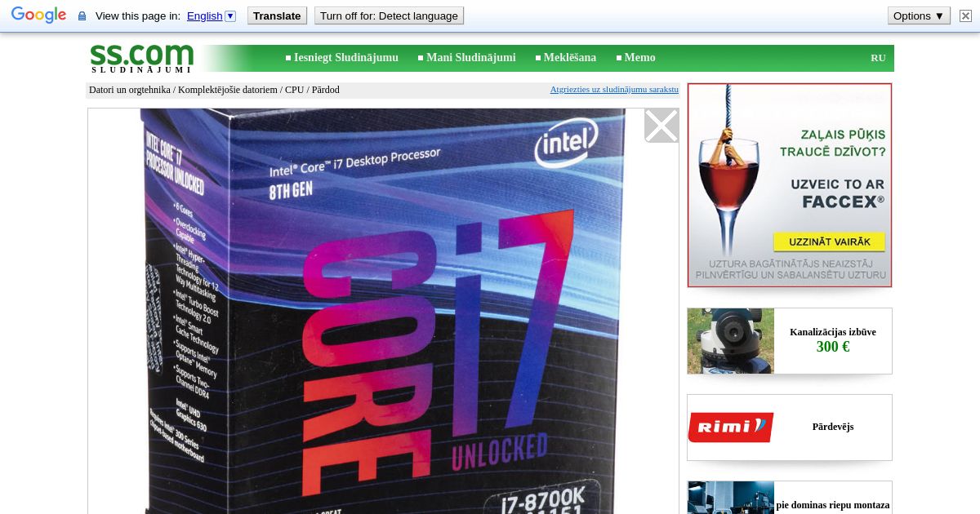This screenshot has width=980, height=514.
Task: Click Uzzināt vairāk on Faccex ad
Action: point(829,242)
